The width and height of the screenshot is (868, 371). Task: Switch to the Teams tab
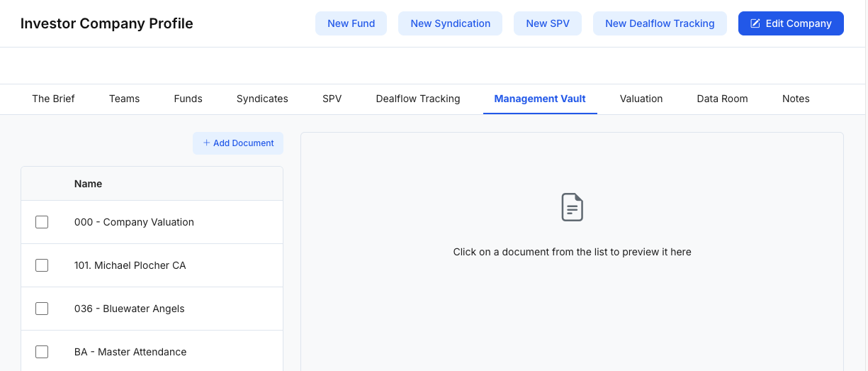124,99
